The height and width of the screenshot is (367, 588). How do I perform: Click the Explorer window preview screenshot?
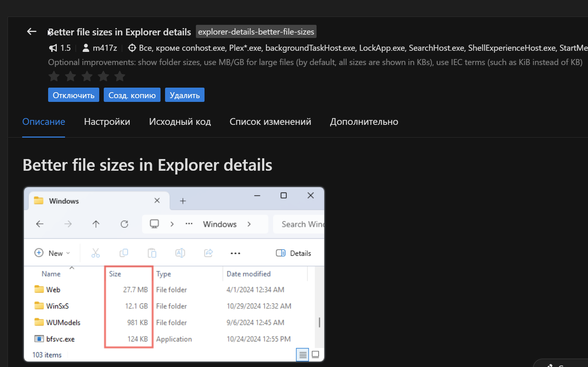pos(174,274)
